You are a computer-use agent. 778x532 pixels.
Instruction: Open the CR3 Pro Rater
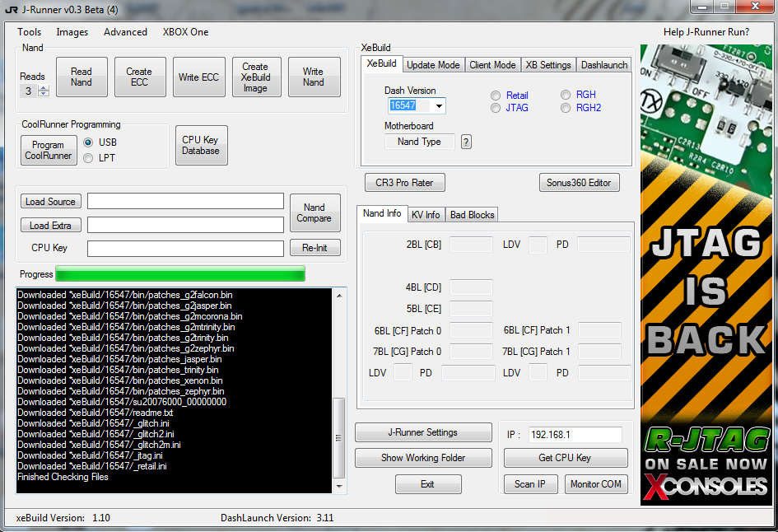tap(404, 182)
